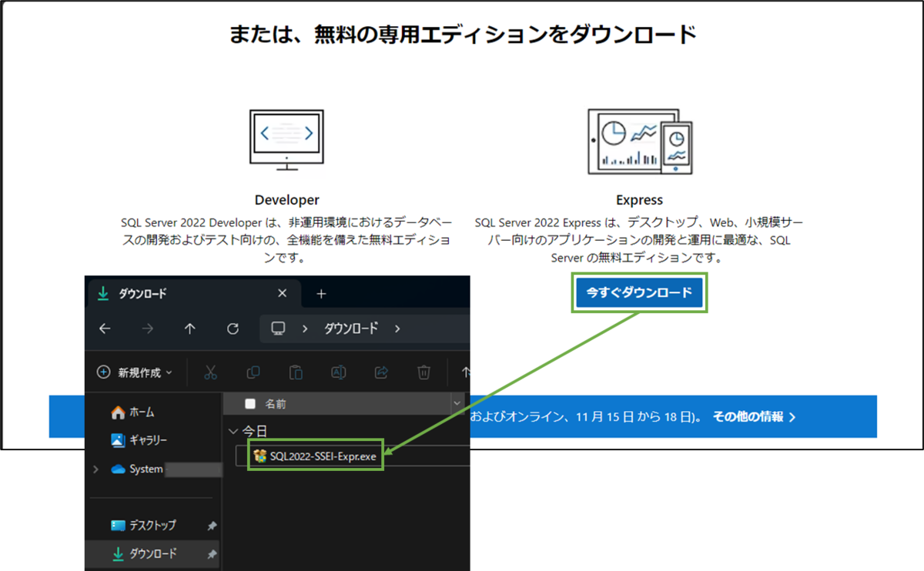
Task: Click the PC monitor icon in address bar
Action: coord(279,329)
